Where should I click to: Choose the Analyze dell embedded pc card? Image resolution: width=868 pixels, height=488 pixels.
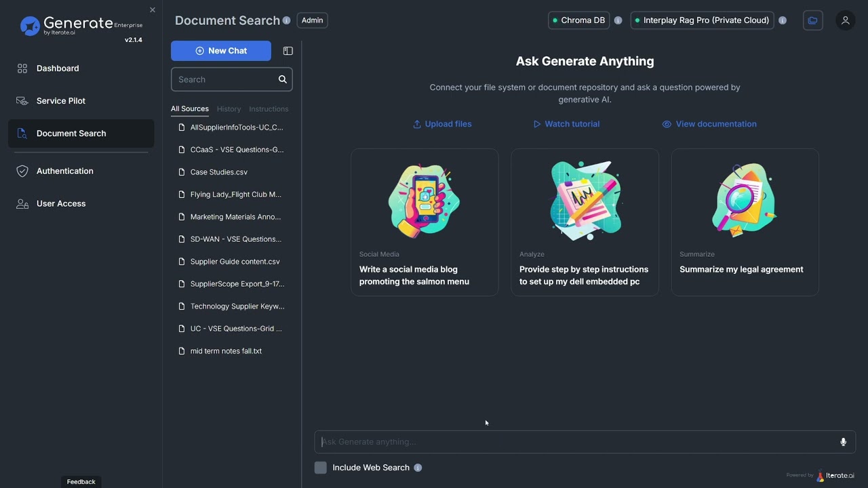point(585,222)
